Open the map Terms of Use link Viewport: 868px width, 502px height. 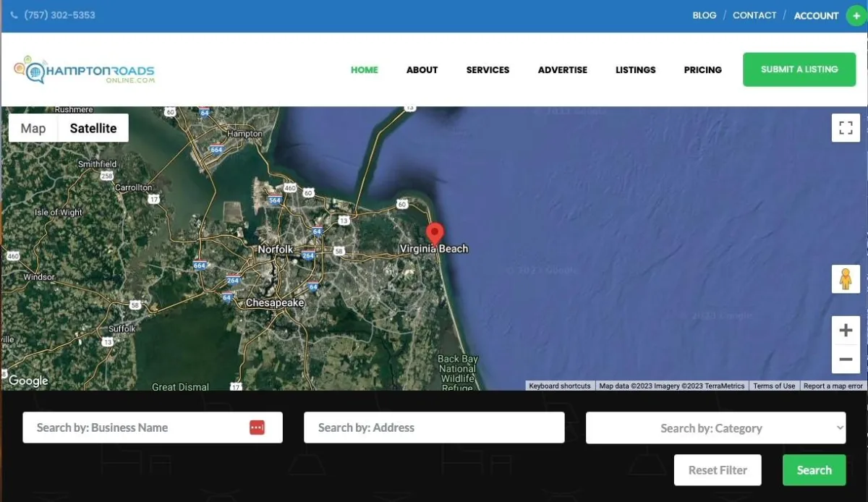[x=774, y=386]
